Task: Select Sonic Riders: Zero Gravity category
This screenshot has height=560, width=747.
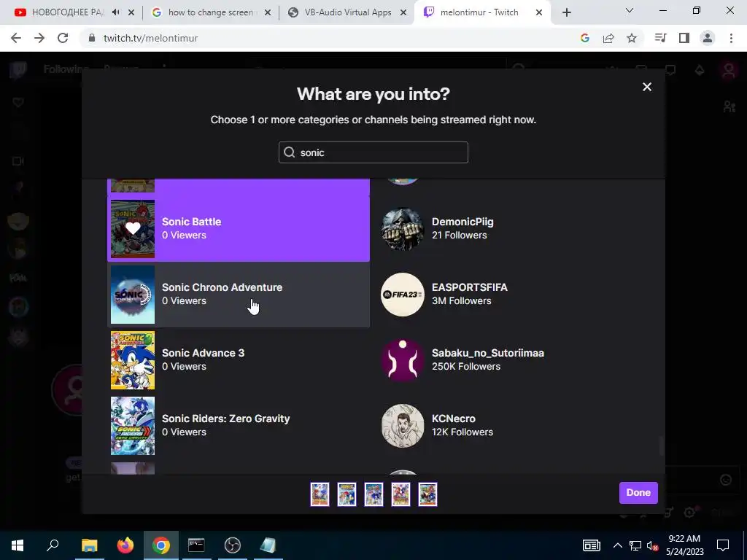Action: [x=239, y=426]
